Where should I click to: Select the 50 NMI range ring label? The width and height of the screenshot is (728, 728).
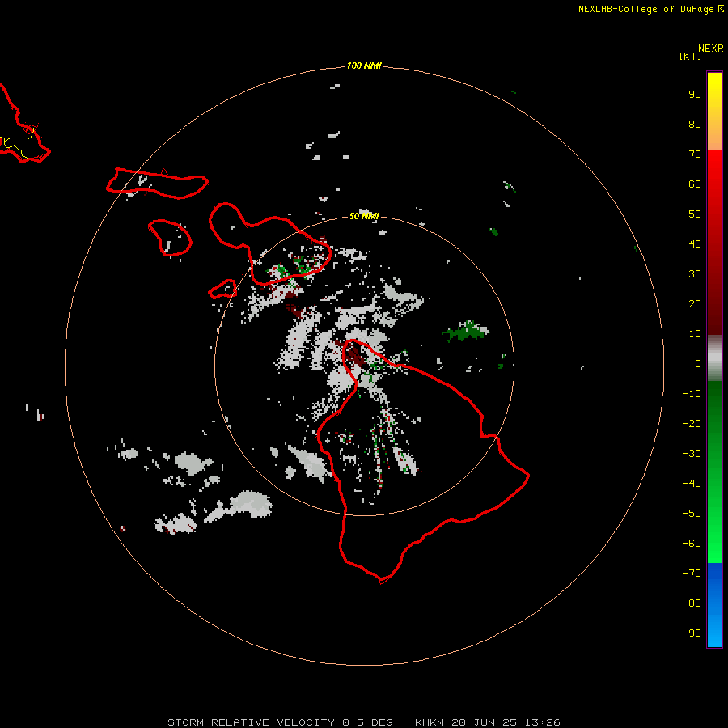click(x=364, y=216)
